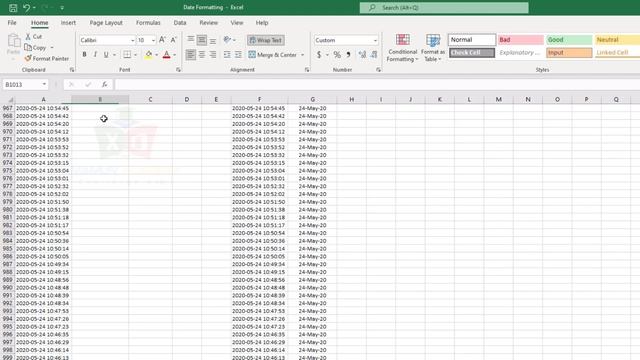Image resolution: width=640 pixels, height=360 pixels.
Task: Expand the Name Box dropdown arrow
Action: 44,84
